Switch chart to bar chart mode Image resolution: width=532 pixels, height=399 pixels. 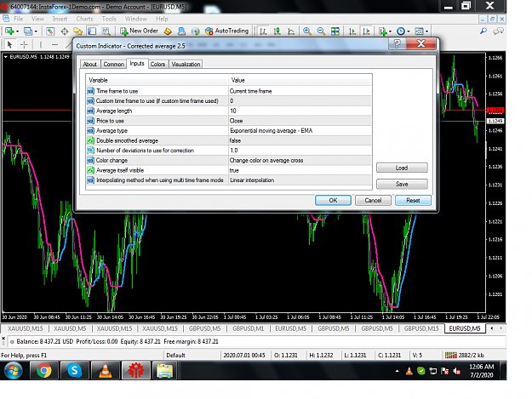coord(263,31)
